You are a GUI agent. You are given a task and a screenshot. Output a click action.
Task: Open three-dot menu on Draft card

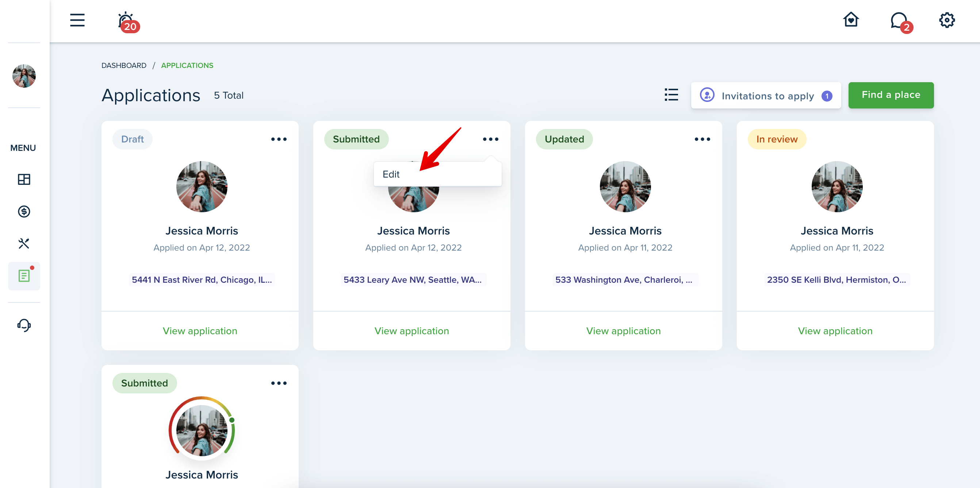[x=279, y=139]
